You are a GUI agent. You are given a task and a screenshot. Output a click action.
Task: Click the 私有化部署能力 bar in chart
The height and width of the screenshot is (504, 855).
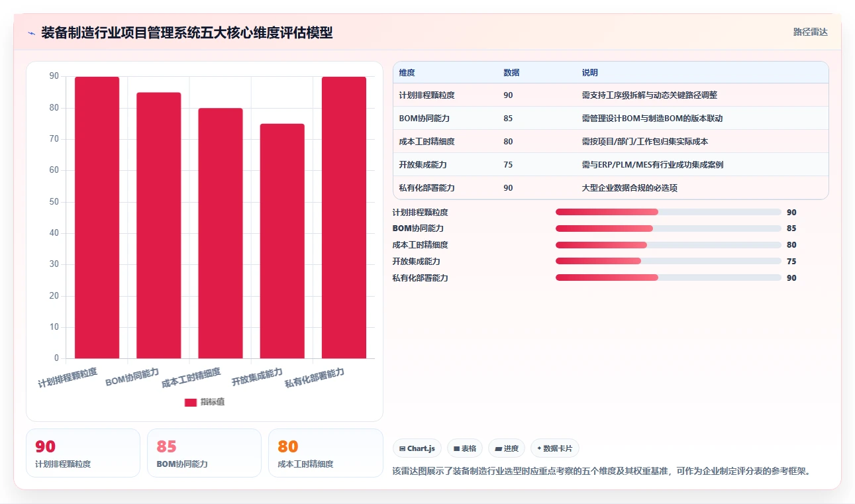tap(344, 217)
